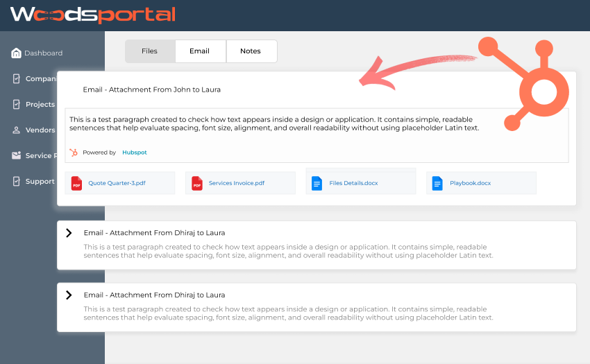The width and height of the screenshot is (590, 364).
Task: Click the Service envelope icon in sidebar
Action: point(16,155)
